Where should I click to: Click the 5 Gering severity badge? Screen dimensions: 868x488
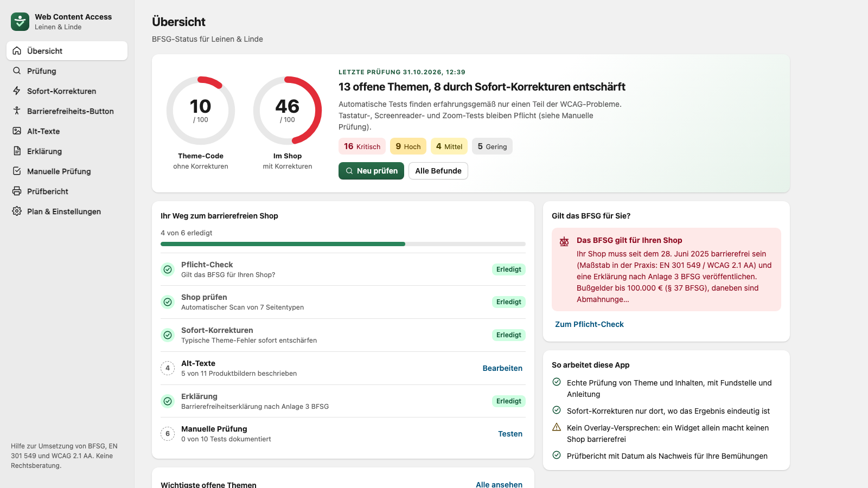tap(492, 146)
